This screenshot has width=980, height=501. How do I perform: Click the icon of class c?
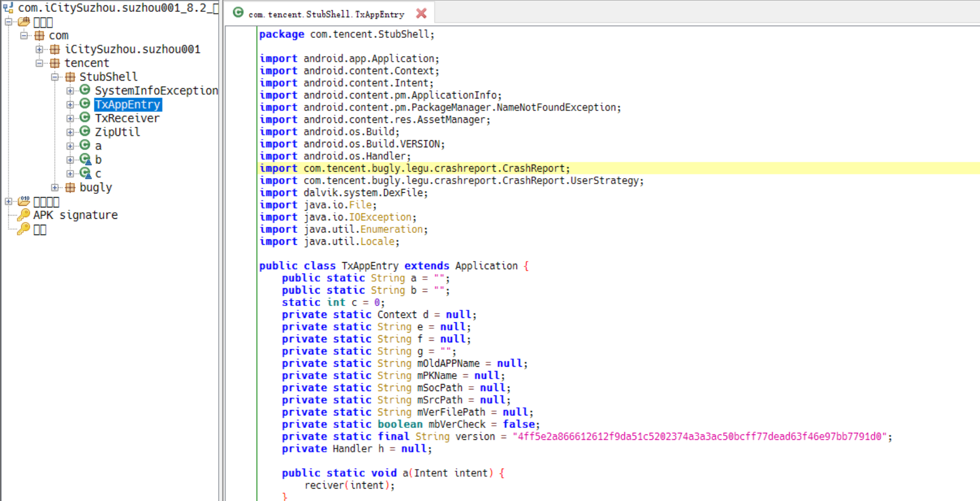coord(85,173)
